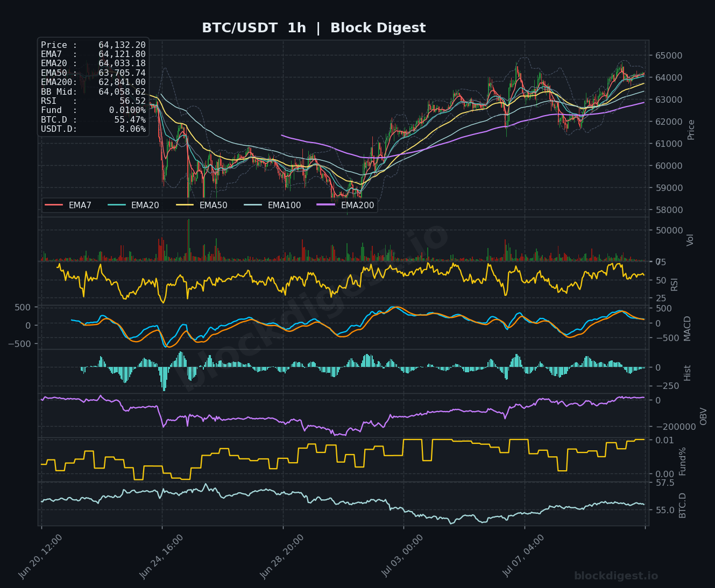Click the 62000 price axis tick label
Screen dimensions: 715x588
(x=668, y=122)
